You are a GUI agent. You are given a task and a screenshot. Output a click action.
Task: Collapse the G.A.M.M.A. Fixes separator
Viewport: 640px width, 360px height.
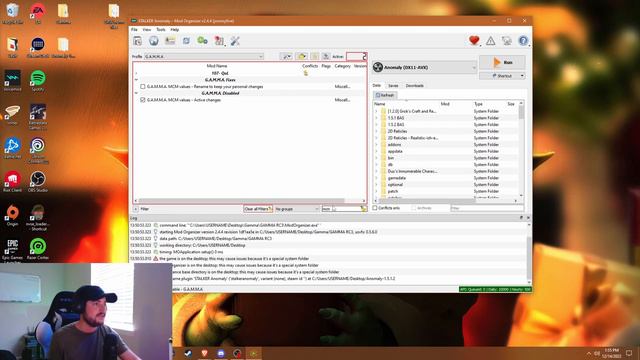[136, 80]
